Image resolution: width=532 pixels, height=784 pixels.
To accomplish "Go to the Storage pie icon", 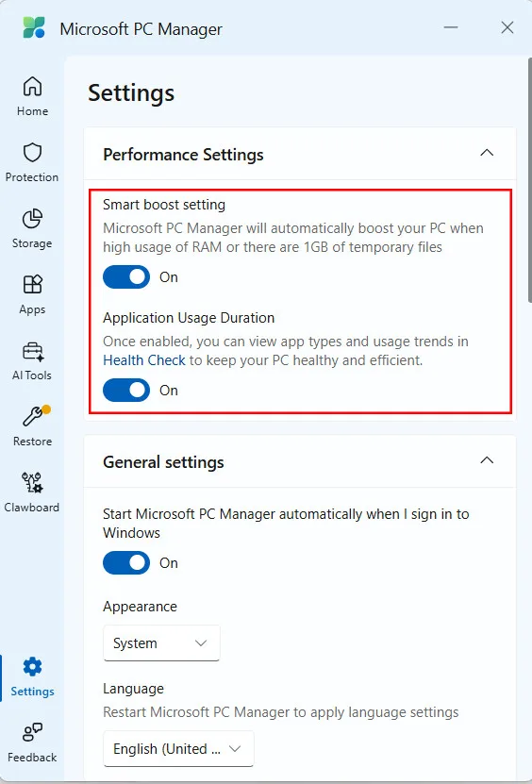I will pos(32,219).
